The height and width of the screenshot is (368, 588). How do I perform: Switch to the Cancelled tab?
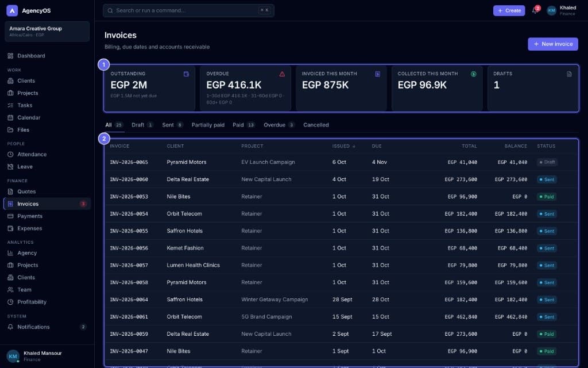tap(316, 125)
